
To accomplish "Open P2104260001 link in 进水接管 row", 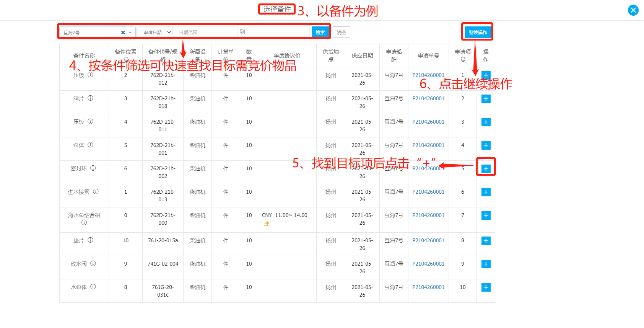I will coord(428,192).
